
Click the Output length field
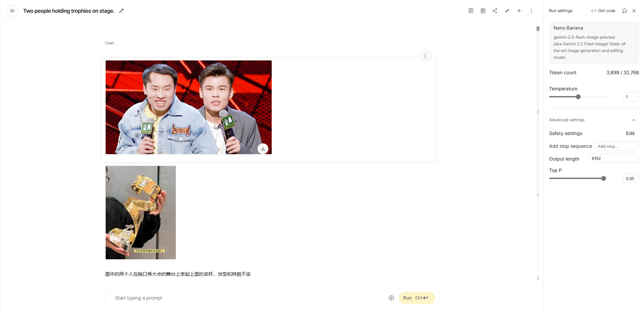coord(613,158)
